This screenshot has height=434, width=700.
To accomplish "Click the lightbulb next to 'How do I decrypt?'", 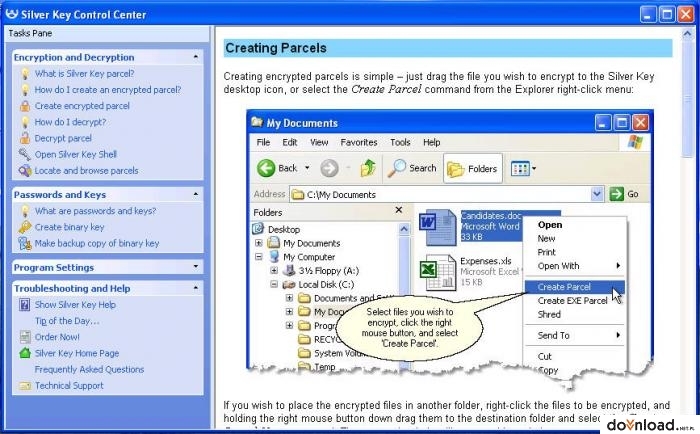I will tap(25, 122).
